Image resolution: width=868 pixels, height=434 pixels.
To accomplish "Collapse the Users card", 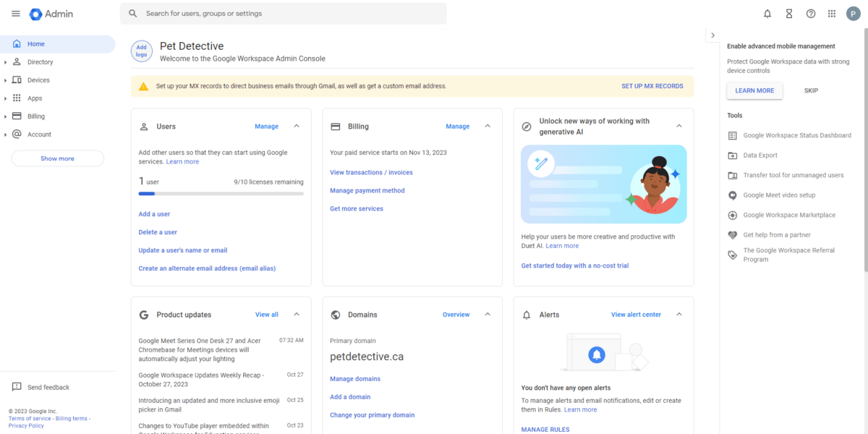I will tap(297, 126).
